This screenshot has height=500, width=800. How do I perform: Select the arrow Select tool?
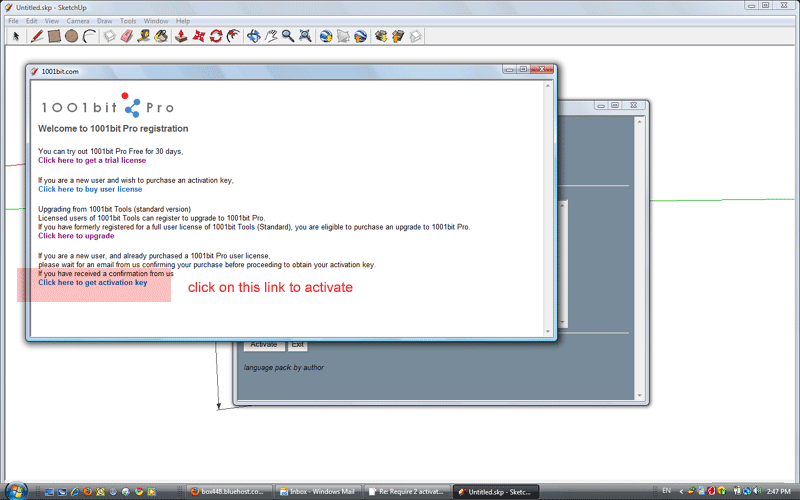pos(16,36)
